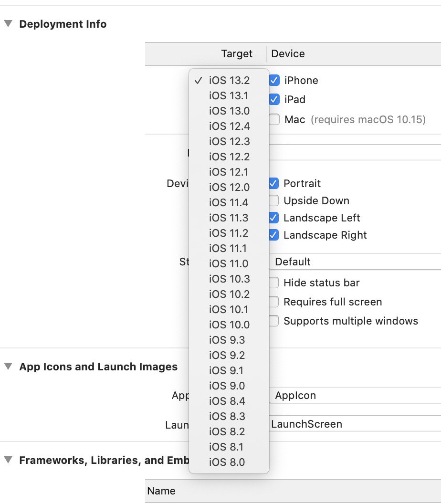The height and width of the screenshot is (504, 441).
Task: Open the AppIcon source dropdown
Action: [355, 395]
